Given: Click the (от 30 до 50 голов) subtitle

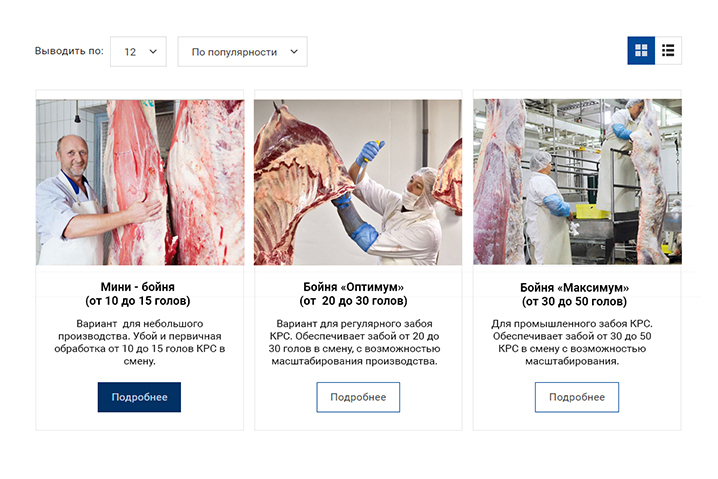Looking at the screenshot, I should click(x=575, y=302).
